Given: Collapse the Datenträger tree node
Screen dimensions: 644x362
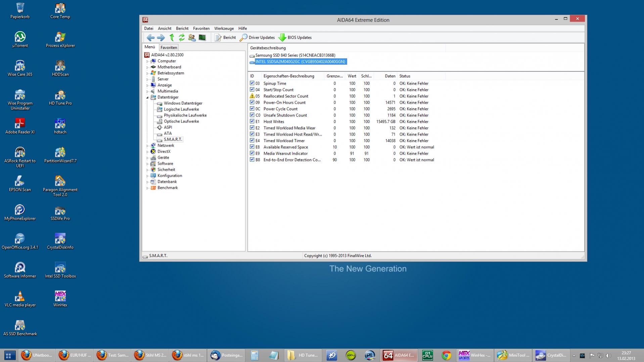Looking at the screenshot, I should 147,98.
